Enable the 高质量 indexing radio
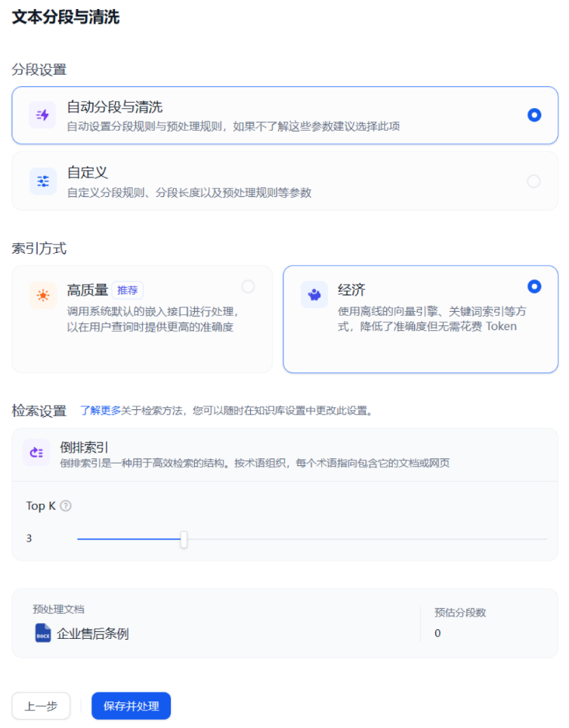569x728 pixels. pos(249,287)
